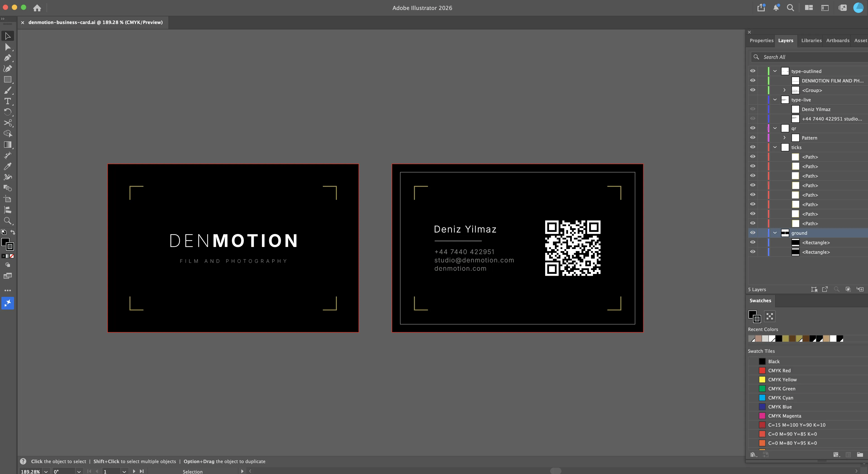Click Collect for Export icon in Layers panel
The height and width of the screenshot is (474, 868).
point(825,289)
